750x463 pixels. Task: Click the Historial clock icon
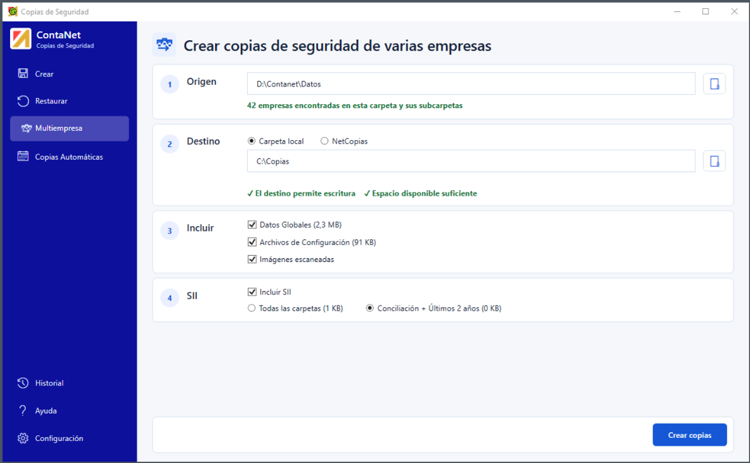tap(23, 383)
